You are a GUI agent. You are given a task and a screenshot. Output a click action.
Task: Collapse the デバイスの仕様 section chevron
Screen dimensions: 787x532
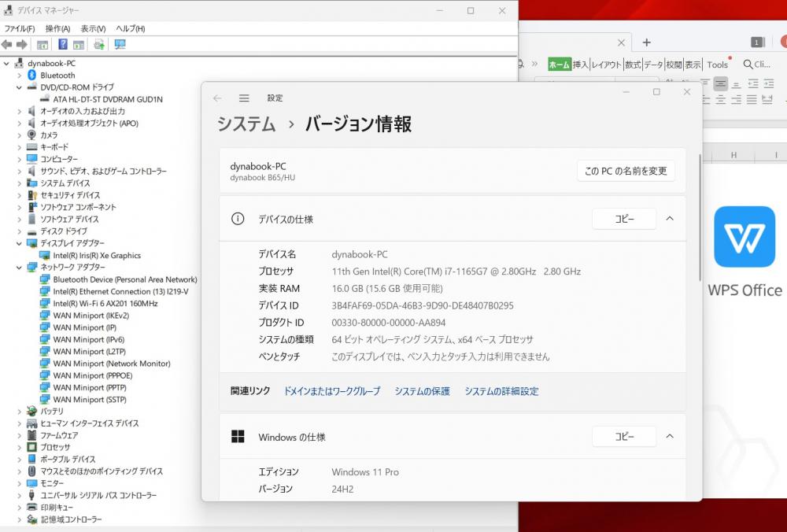(x=670, y=219)
